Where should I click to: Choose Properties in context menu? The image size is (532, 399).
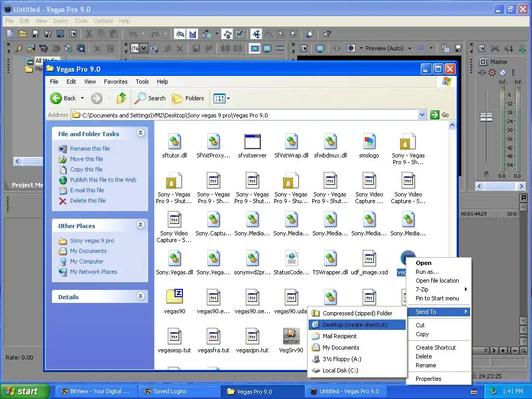(428, 379)
